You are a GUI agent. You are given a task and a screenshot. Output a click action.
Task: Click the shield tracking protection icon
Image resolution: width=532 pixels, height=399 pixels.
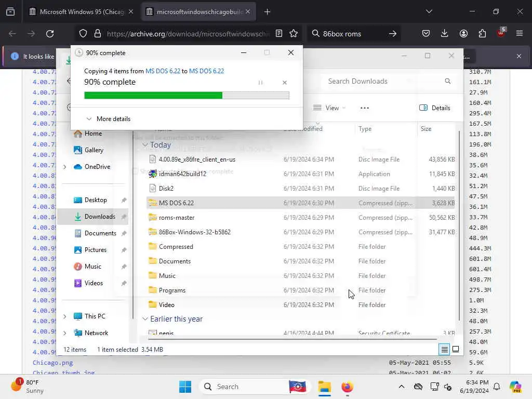(83, 34)
